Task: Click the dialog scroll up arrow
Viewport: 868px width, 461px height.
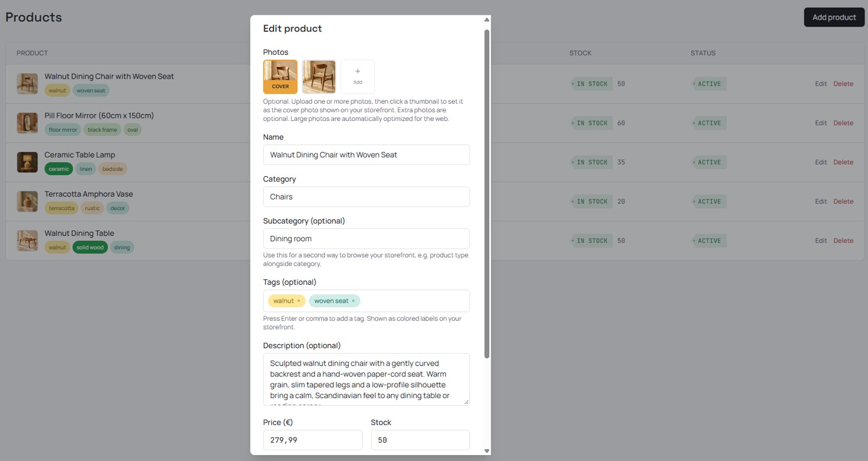Action: point(487,20)
